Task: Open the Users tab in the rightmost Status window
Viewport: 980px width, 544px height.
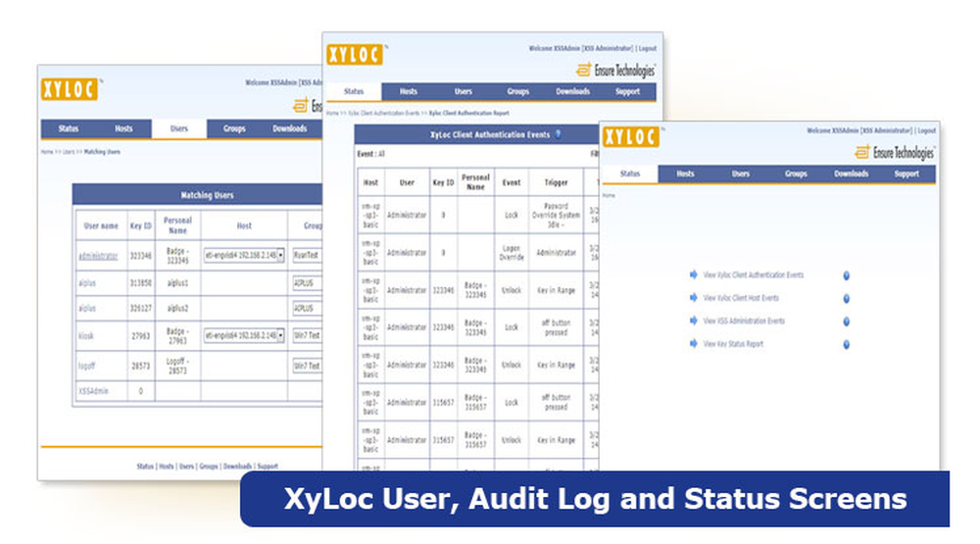Action: [741, 173]
